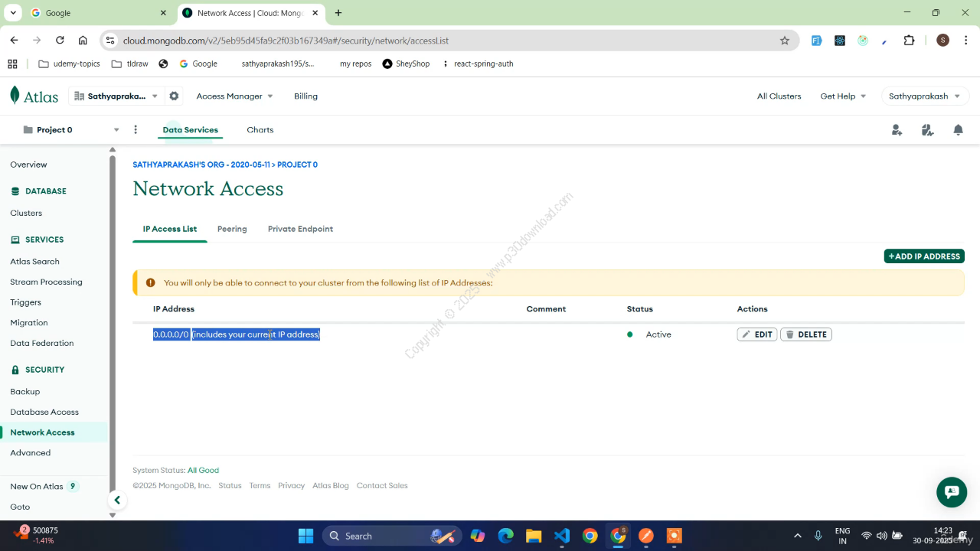Open Database Access in sidebar
The width and height of the screenshot is (980, 551).
pos(44,412)
